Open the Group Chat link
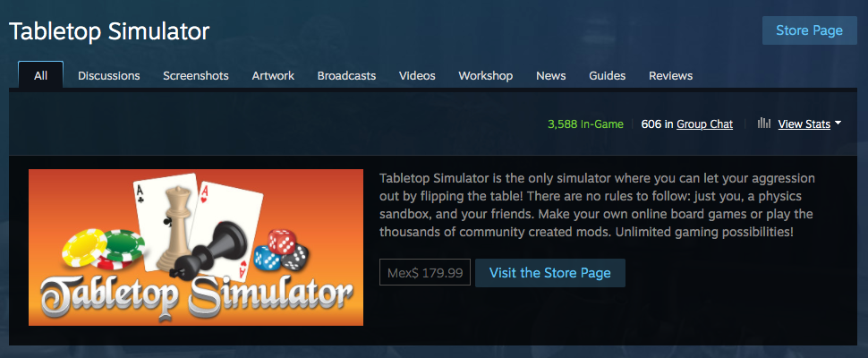Screen dimensions: 868x358 coord(705,124)
